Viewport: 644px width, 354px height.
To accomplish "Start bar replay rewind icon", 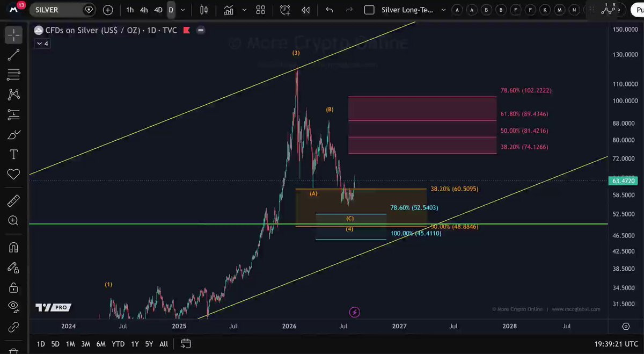I will 305,10.
